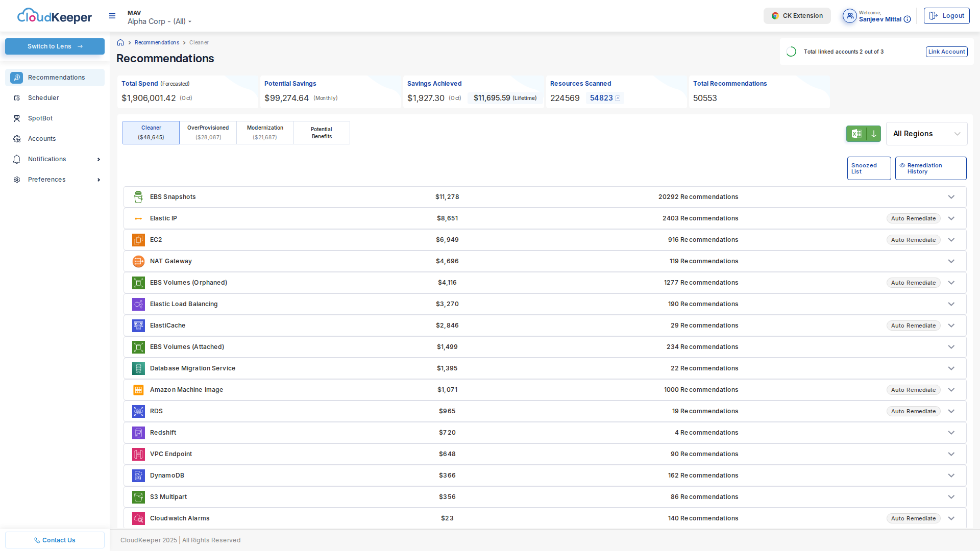
Task: Click the Link Account button
Action: [946, 52]
